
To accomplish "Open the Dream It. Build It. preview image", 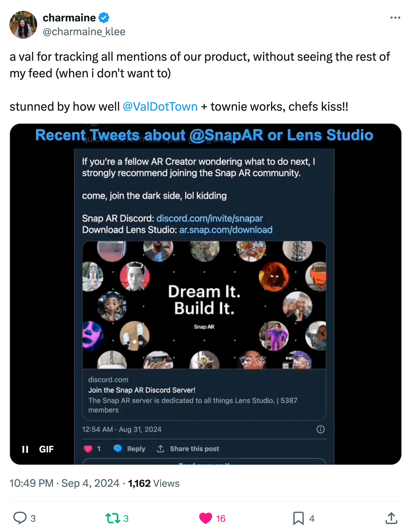I will 204,305.
